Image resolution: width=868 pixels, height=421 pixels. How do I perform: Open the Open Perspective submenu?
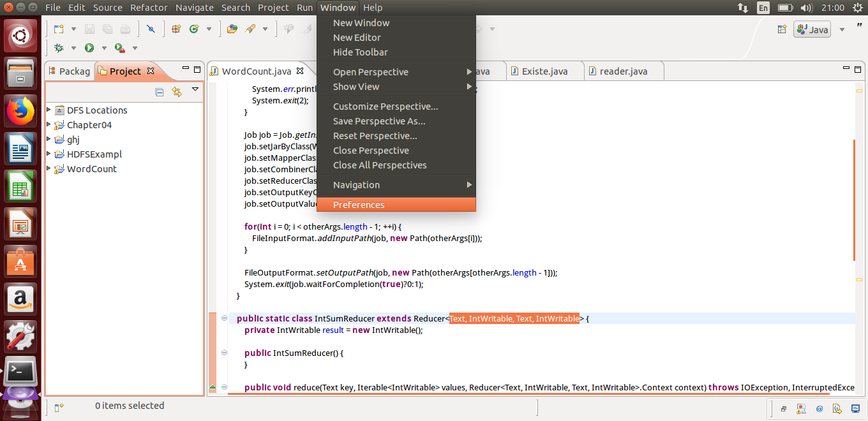pos(396,72)
